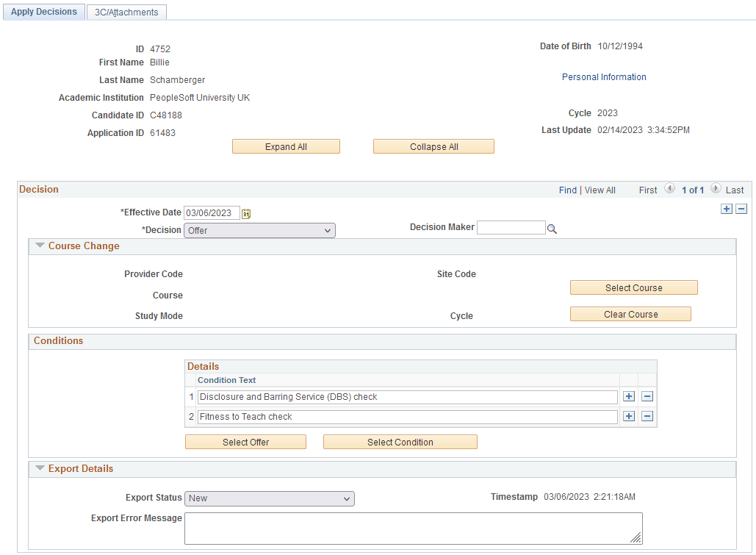
Task: Open the Decision dropdown showing Offer
Action: click(259, 230)
